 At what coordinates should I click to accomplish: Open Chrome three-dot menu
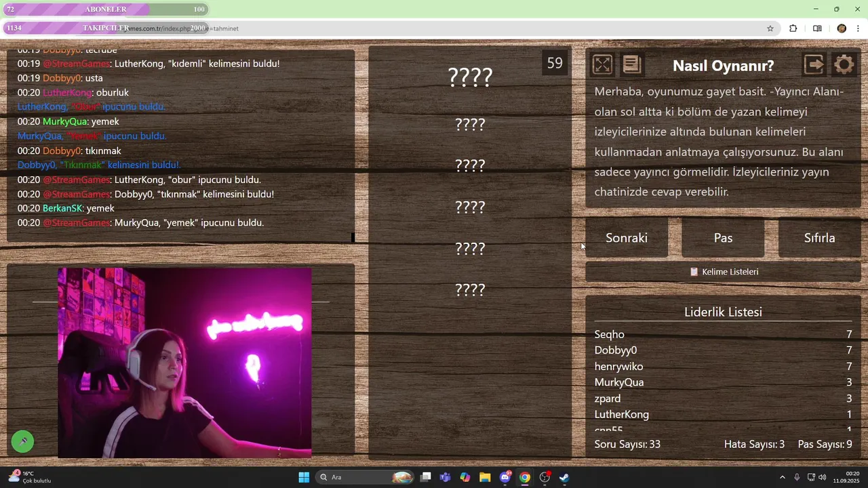point(859,28)
